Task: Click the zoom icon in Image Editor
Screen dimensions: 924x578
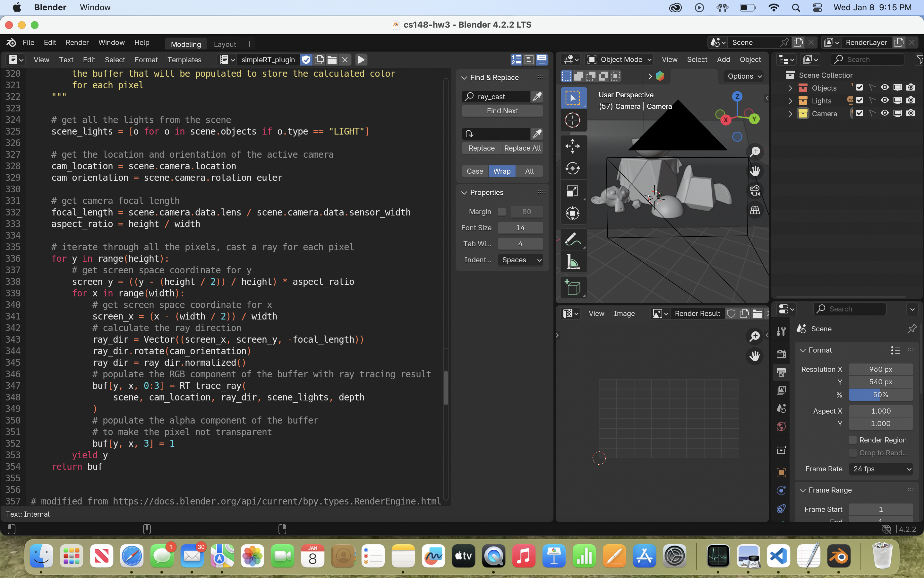Action: (x=755, y=336)
